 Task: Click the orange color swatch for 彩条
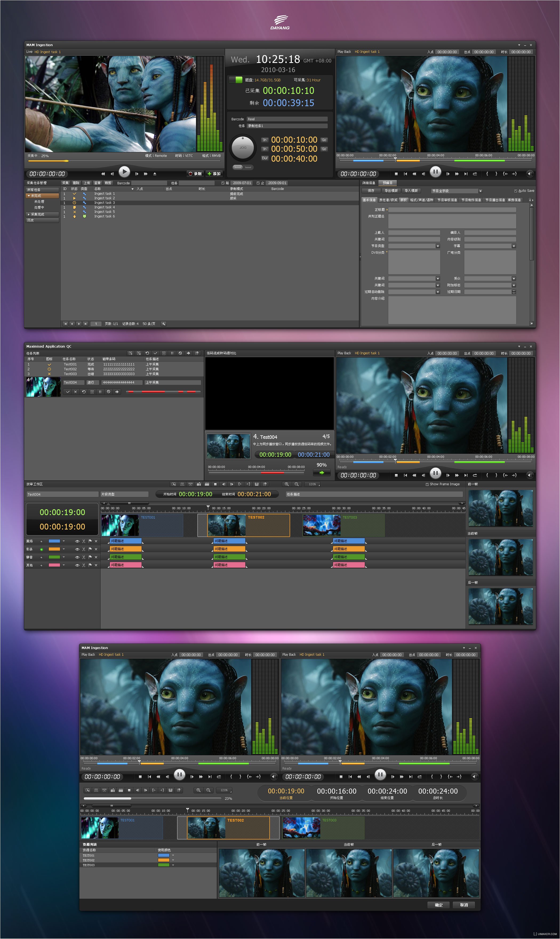point(54,549)
